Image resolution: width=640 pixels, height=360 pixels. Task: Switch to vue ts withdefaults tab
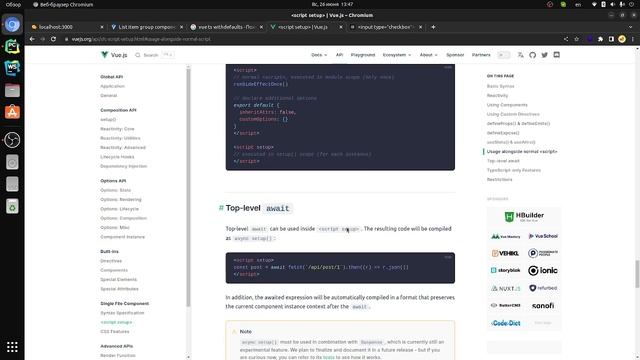pos(227,27)
